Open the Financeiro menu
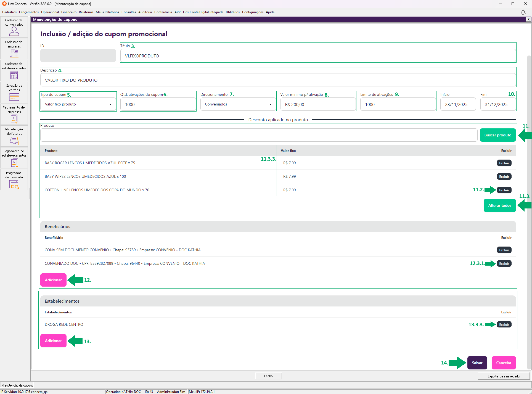Screen dimensions: 532x394 (69, 12)
